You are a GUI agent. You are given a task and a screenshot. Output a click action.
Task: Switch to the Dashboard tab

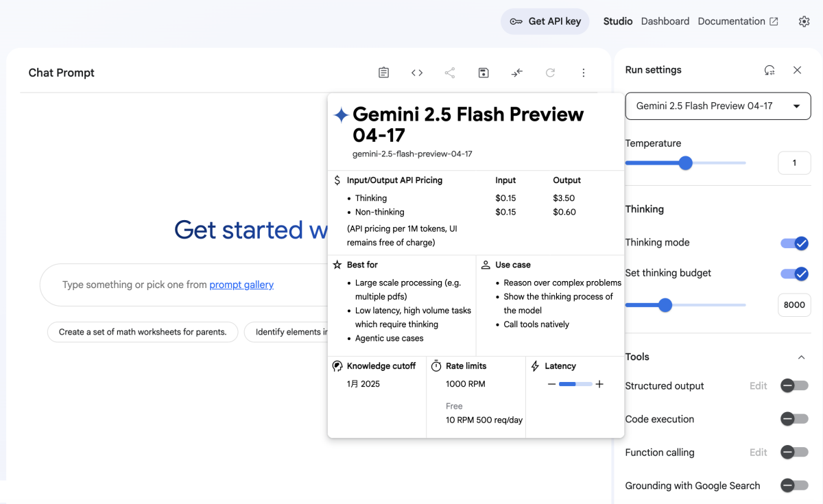pyautogui.click(x=665, y=21)
